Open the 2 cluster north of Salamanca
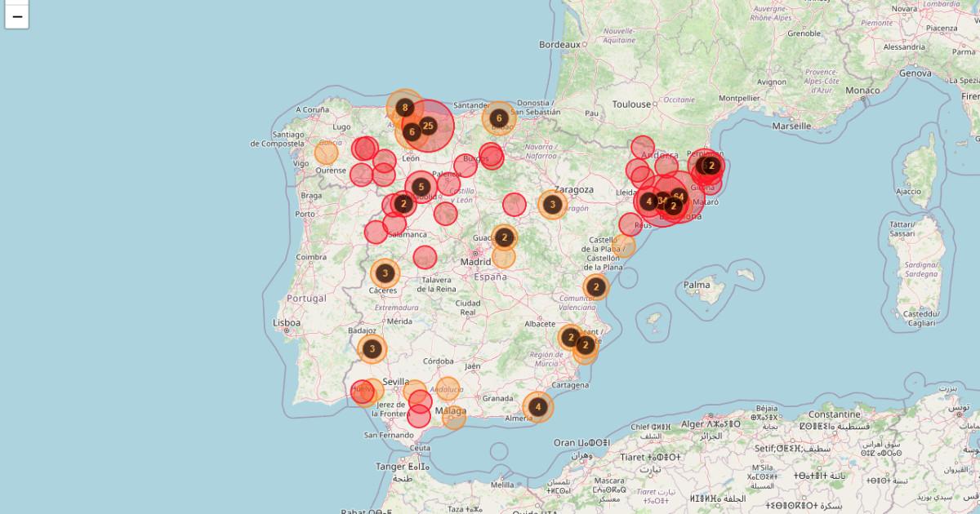 point(403,204)
